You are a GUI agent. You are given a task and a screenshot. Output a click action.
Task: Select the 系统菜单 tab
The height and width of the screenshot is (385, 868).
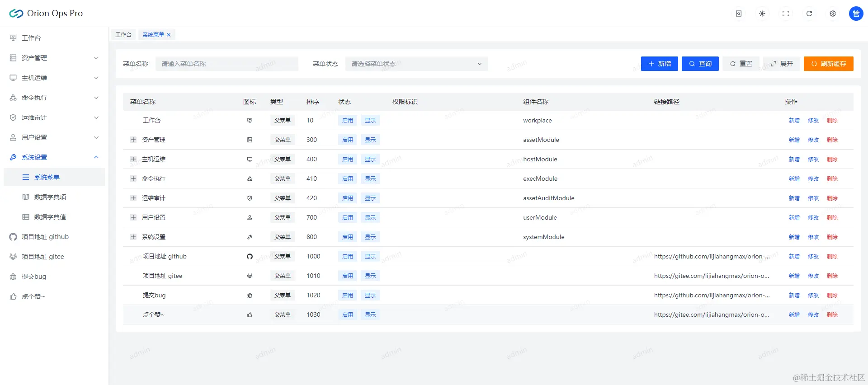153,35
